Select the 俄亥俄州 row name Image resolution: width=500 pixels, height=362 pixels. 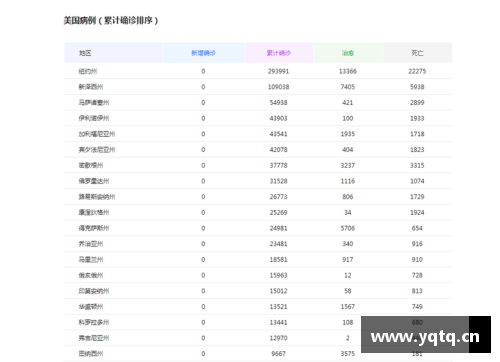[91, 275]
